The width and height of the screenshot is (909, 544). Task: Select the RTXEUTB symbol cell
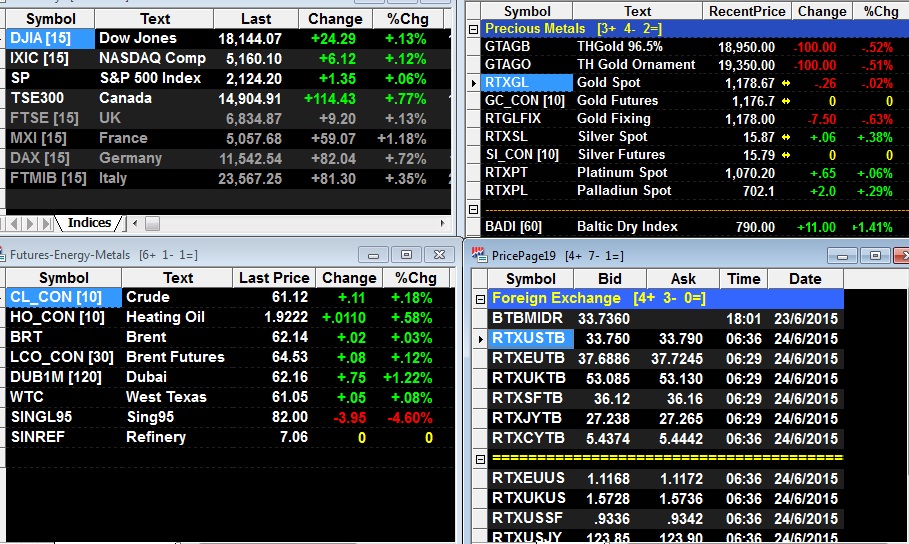(530, 358)
